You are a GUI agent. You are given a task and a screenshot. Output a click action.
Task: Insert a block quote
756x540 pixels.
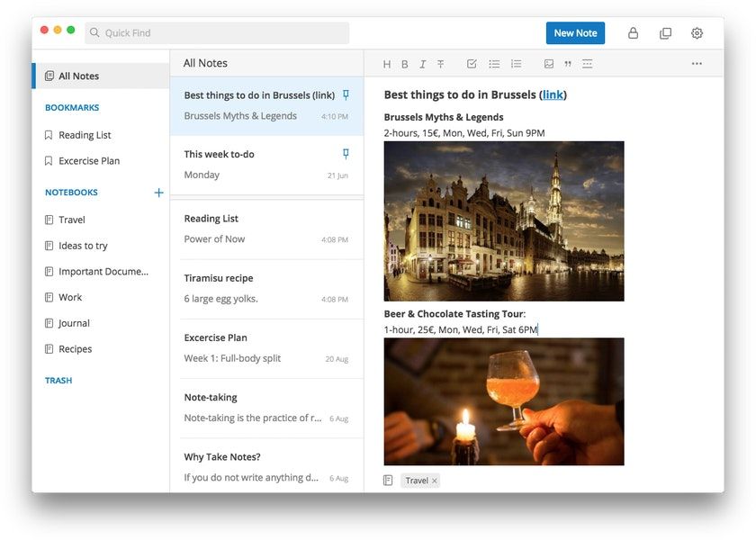coord(568,64)
